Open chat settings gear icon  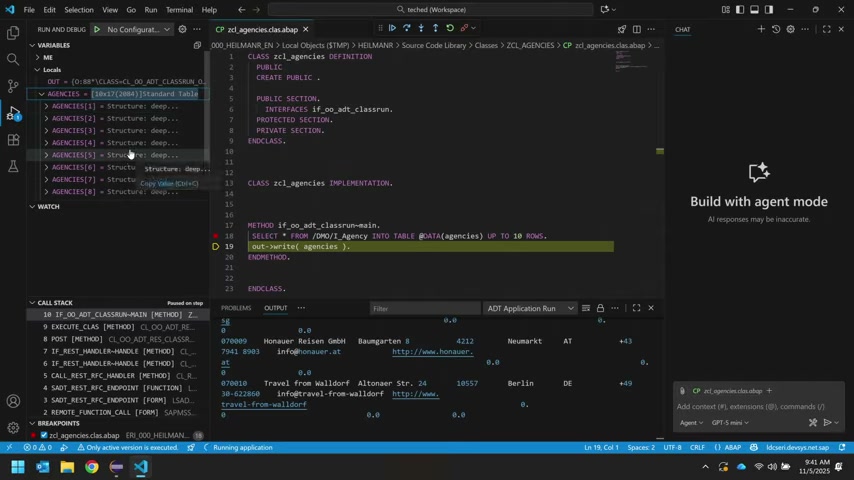click(x=790, y=29)
